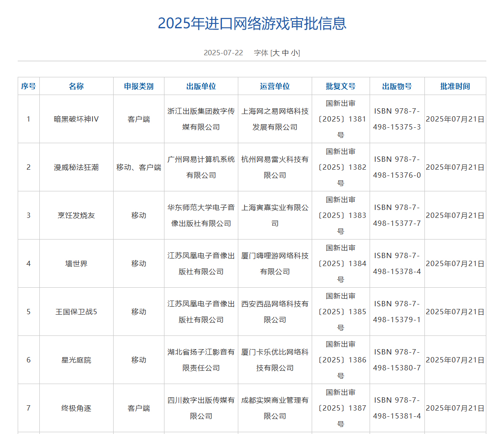The image size is (504, 434).
Task: Select game name 墙世界
Action: tap(76, 264)
